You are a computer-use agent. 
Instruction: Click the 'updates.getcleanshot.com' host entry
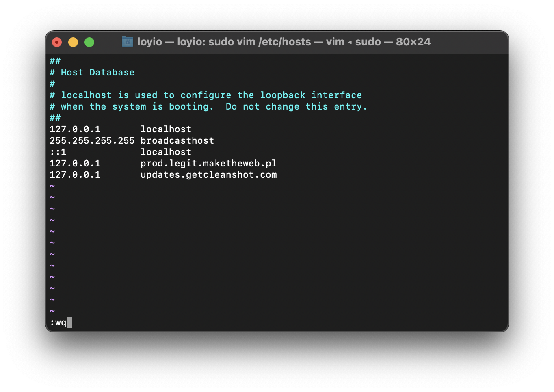coord(208,175)
